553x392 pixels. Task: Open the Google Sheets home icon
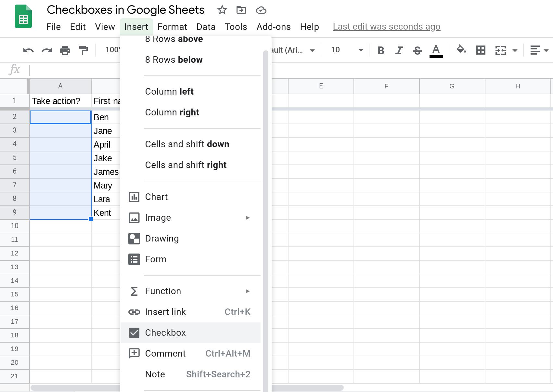coord(23,17)
